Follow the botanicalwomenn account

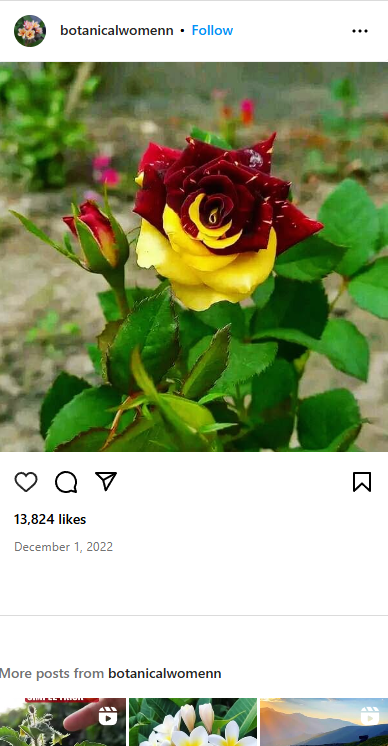(x=212, y=30)
